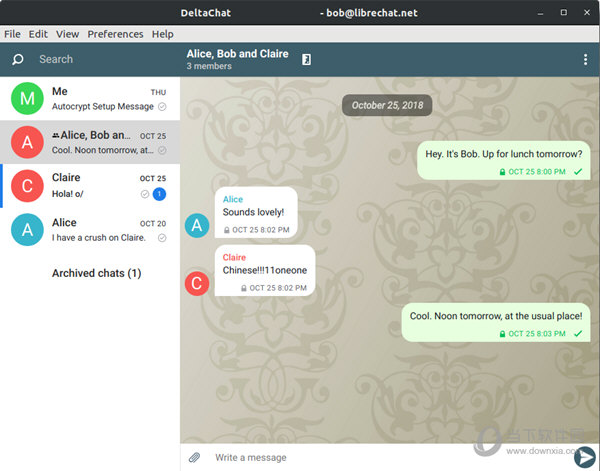This screenshot has height=471, width=600.
Task: Click 'I have a crush on Claire.' preview
Action: point(99,238)
